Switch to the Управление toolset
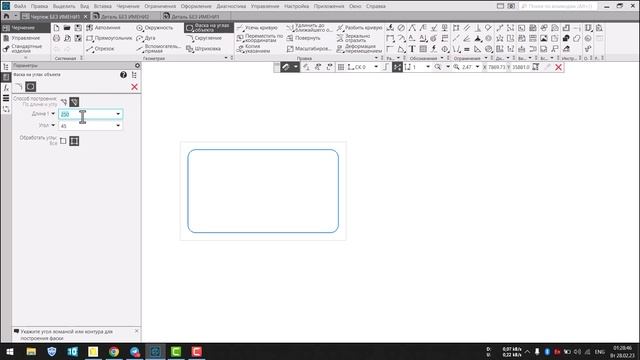This screenshot has width=640, height=360. click(25, 38)
